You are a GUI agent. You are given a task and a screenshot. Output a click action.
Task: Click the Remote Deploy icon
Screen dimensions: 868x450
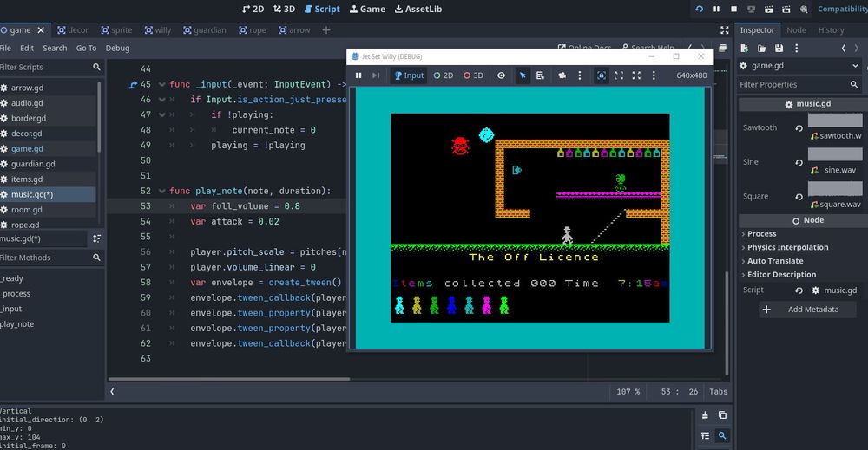(x=751, y=9)
